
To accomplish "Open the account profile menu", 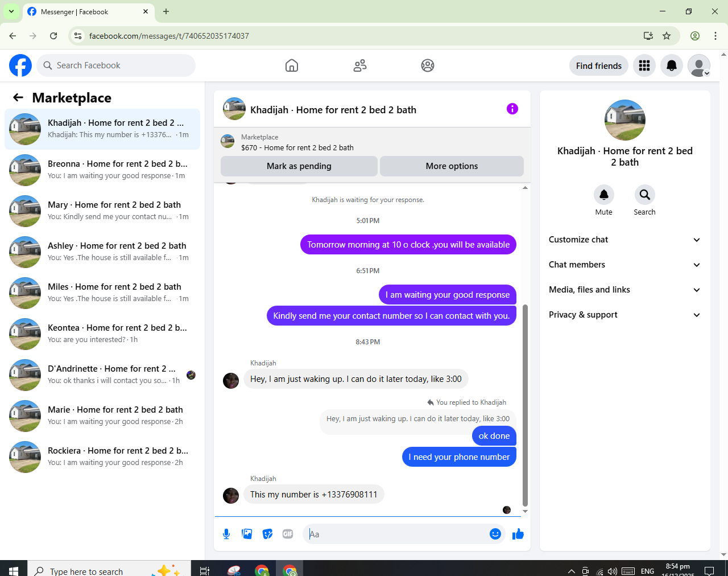I will [699, 65].
